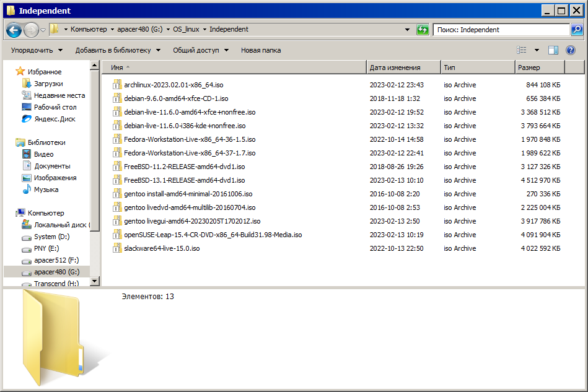Open drive 'PNY (E:)'
This screenshot has height=392, width=588.
click(x=46, y=248)
